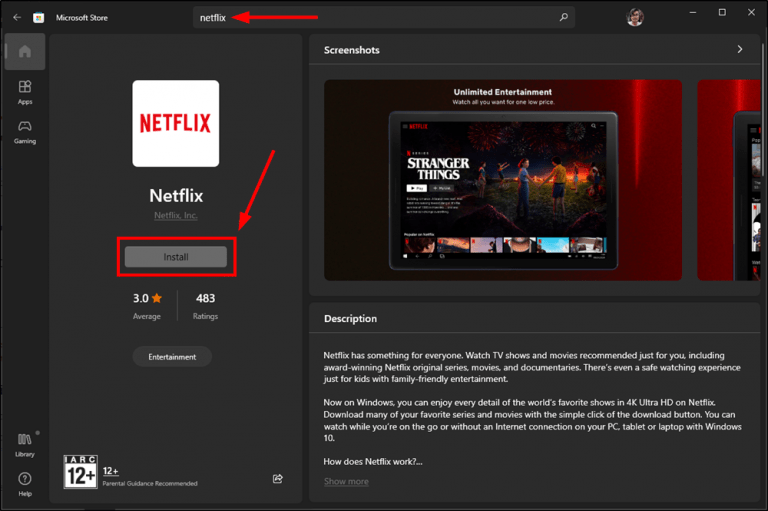768x511 pixels.
Task: Open the Apps section
Action: (x=25, y=93)
